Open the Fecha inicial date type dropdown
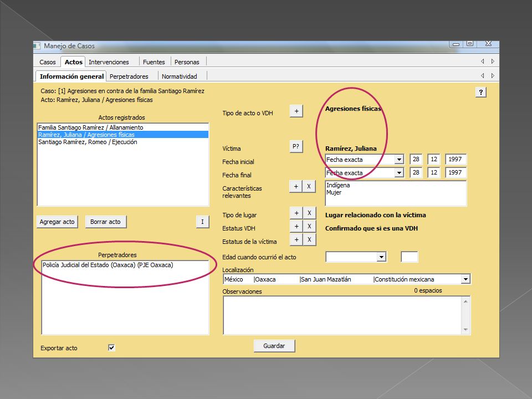Screen dimensions: 532x399 click(x=399, y=160)
